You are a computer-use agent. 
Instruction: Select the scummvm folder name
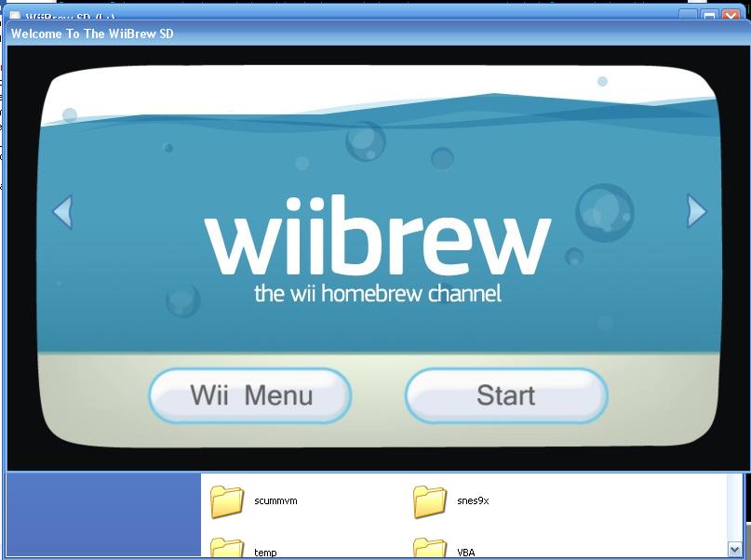click(275, 501)
